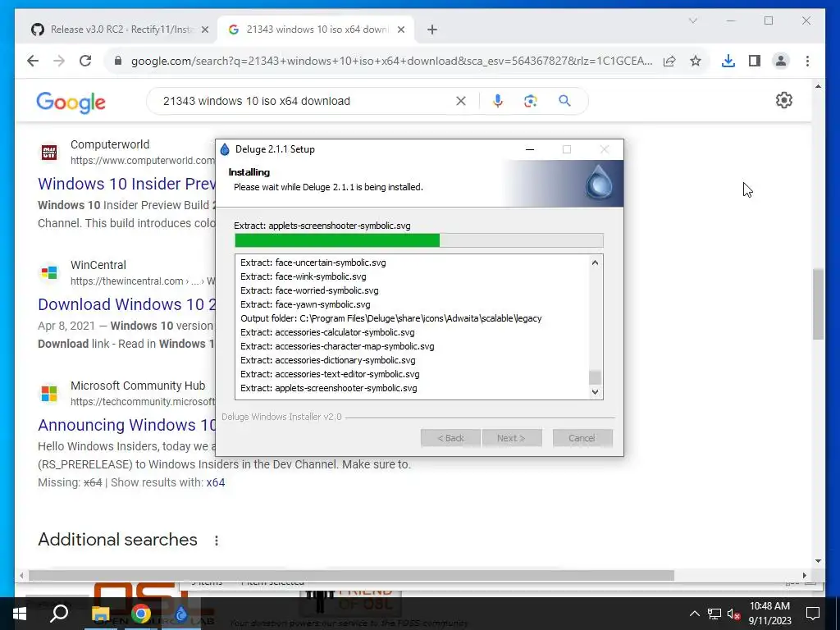Close the 21343 windows 10 iso tab
Screen dimensions: 840x630
[x=400, y=30]
